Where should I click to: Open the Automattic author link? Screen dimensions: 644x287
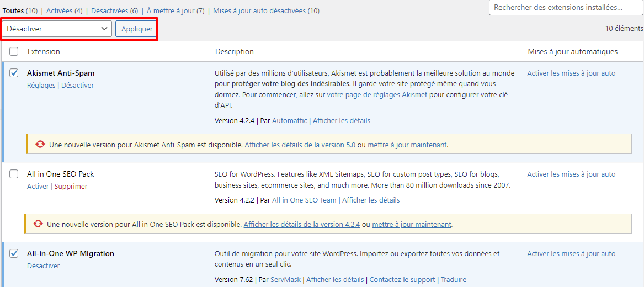(x=290, y=121)
